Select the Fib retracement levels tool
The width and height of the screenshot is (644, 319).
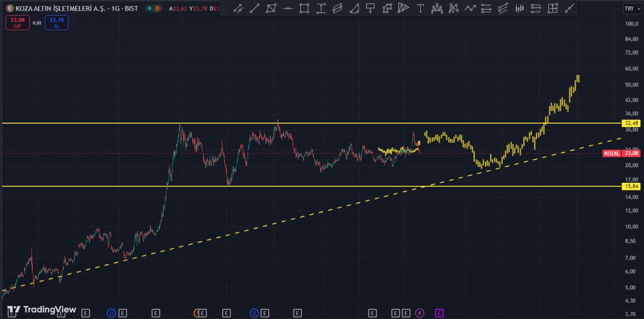tap(486, 8)
